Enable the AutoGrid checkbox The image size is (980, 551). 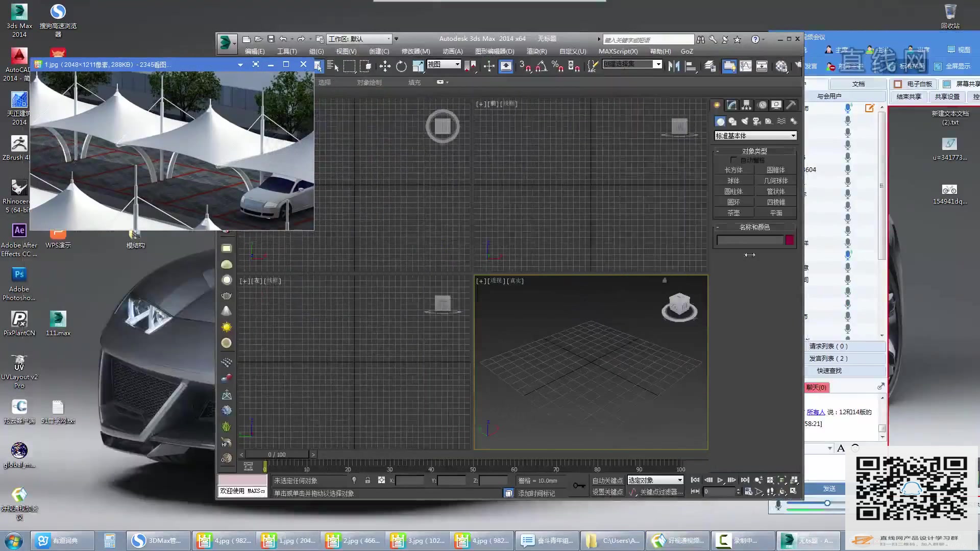[734, 160]
